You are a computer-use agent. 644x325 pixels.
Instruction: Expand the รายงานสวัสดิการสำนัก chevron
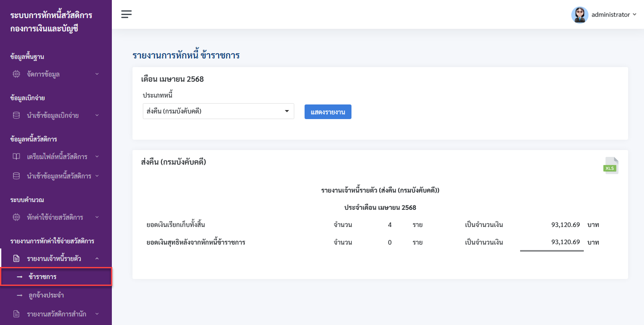(x=97, y=314)
